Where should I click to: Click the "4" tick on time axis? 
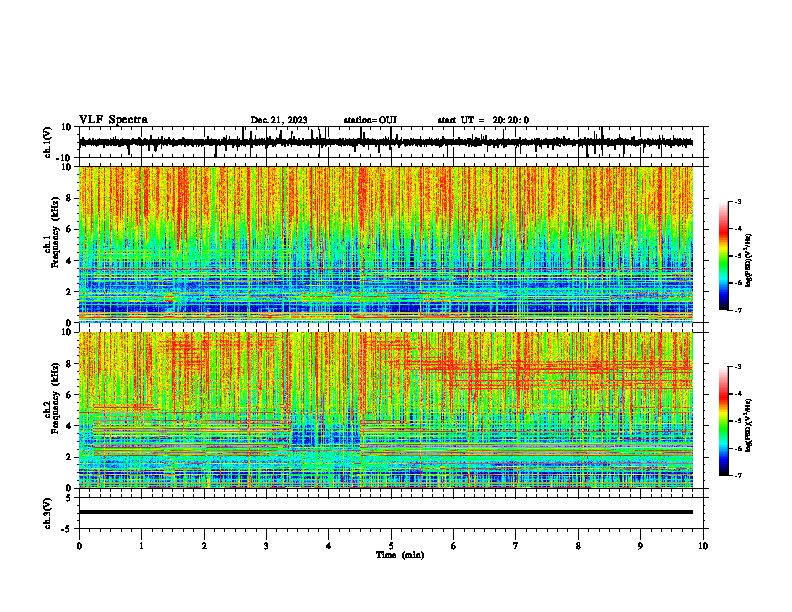point(329,546)
